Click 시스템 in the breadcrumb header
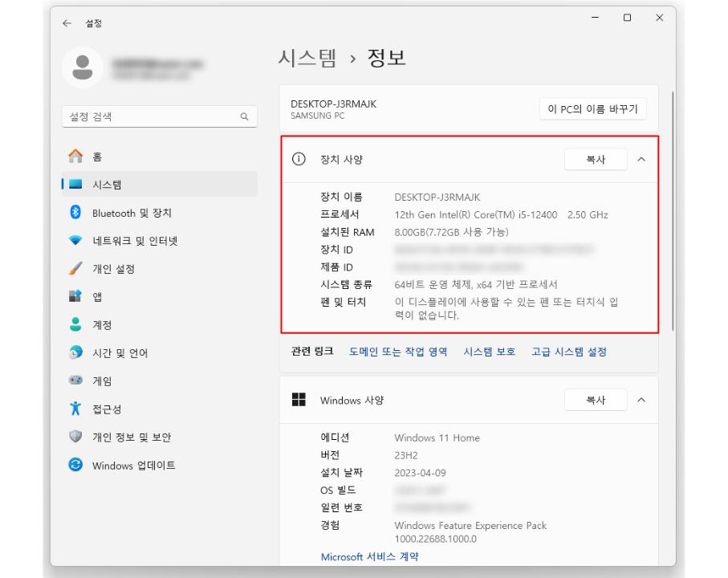Image resolution: width=728 pixels, height=578 pixels. click(x=307, y=57)
